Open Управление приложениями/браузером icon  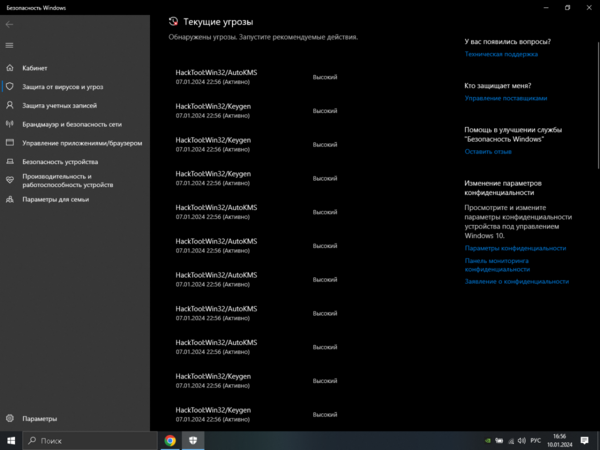click(10, 143)
